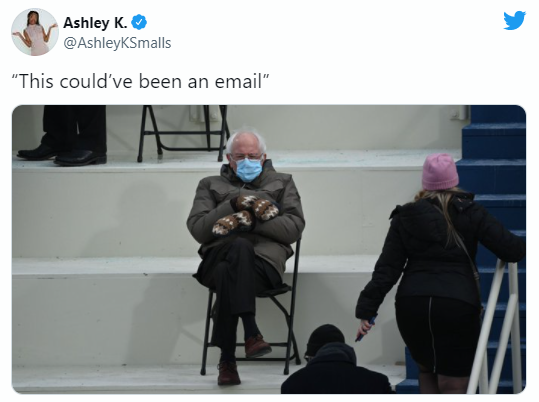539x402 pixels.
Task: Click the man's white hair
Action: click(x=246, y=140)
